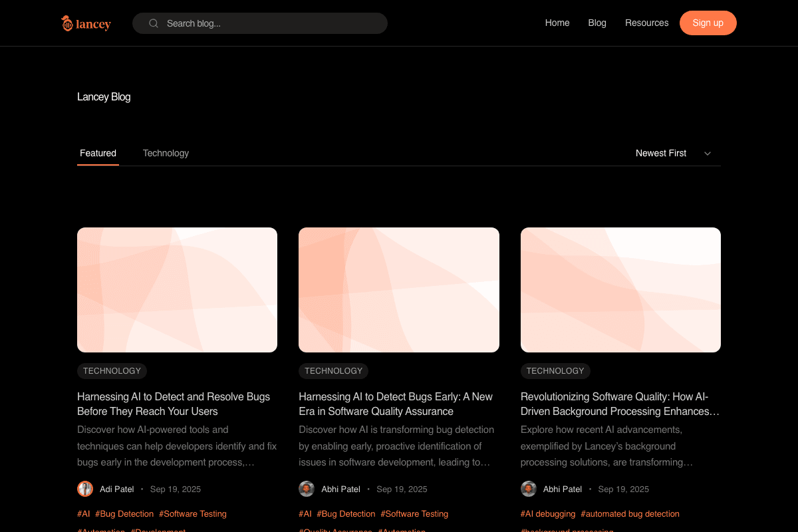Click the middle article's cover image
The width and height of the screenshot is (798, 532).
click(x=398, y=289)
